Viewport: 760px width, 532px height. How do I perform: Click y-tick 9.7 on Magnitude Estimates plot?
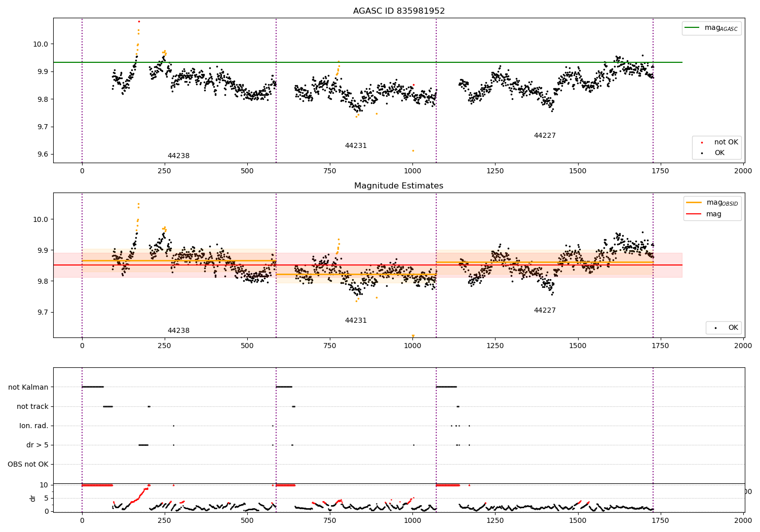coord(42,312)
